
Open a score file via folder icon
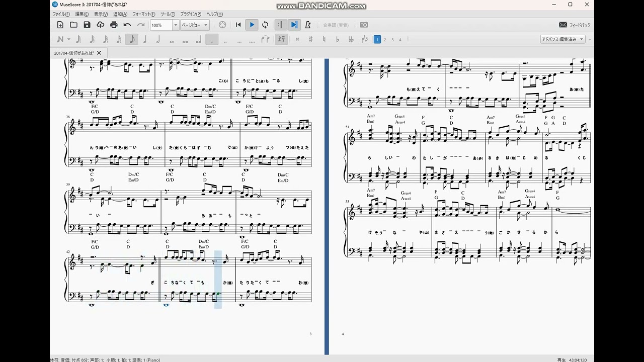click(73, 25)
